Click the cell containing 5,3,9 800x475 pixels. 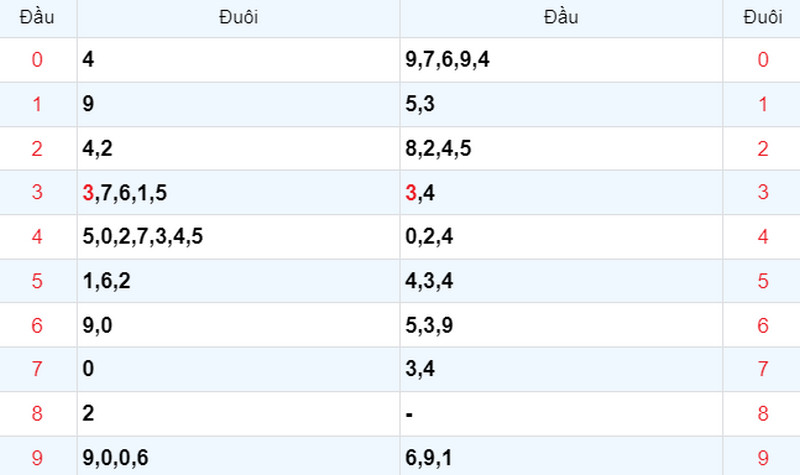pyautogui.click(x=561, y=325)
